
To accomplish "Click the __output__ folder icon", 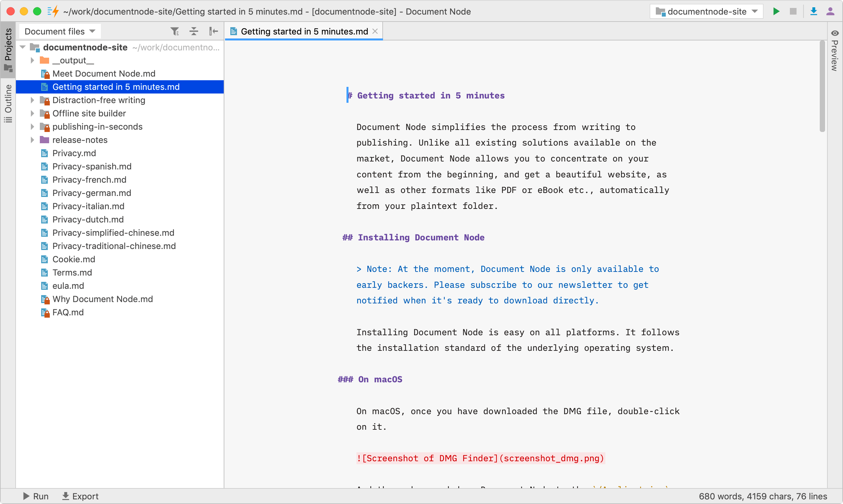I will coord(44,60).
